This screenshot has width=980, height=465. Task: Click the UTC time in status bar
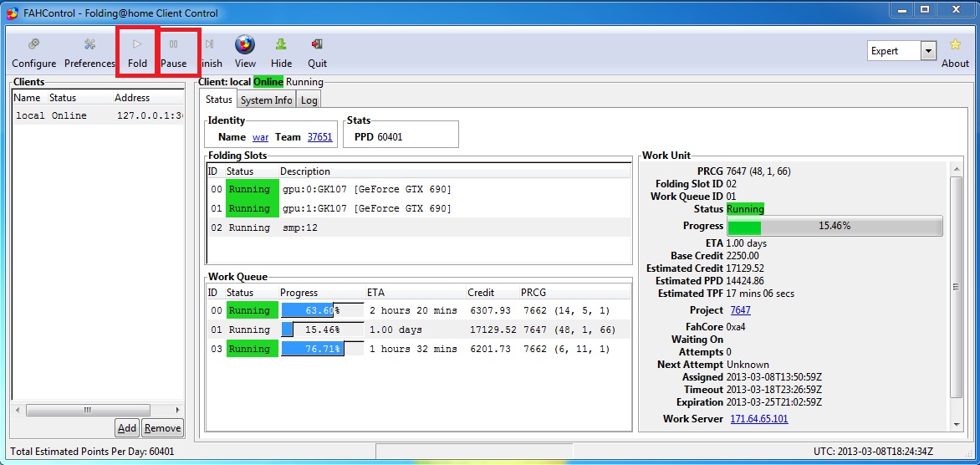[874, 452]
